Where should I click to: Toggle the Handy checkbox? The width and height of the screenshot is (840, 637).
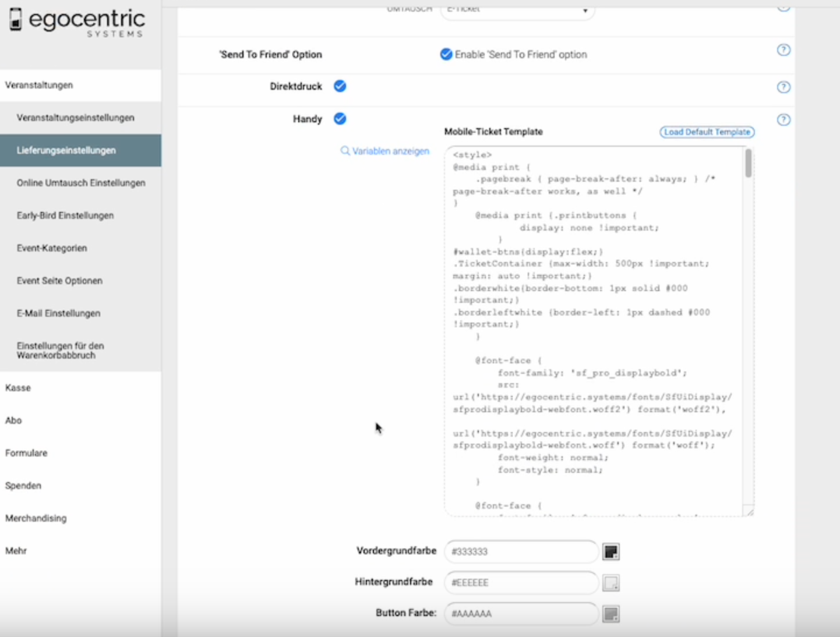340,119
